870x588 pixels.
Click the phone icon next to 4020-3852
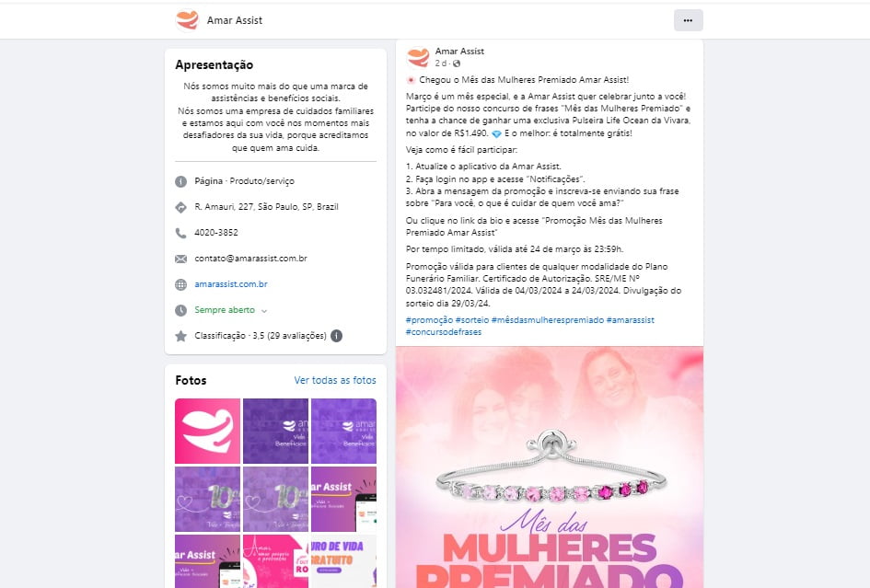[x=180, y=233]
